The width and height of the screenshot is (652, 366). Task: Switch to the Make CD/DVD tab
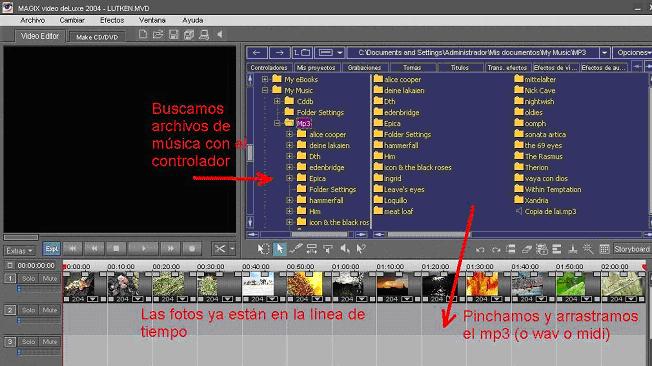coord(97,37)
